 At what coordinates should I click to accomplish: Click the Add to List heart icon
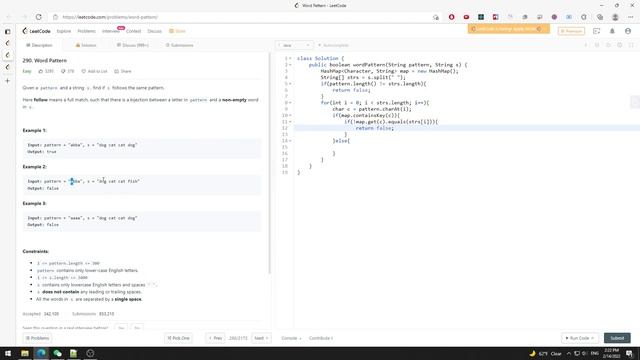tap(84, 71)
